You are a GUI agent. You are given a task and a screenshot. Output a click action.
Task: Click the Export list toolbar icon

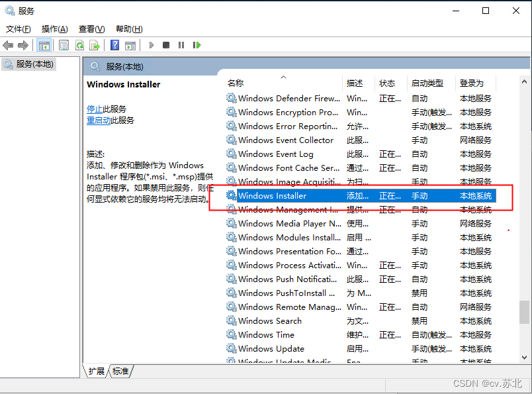[x=95, y=45]
